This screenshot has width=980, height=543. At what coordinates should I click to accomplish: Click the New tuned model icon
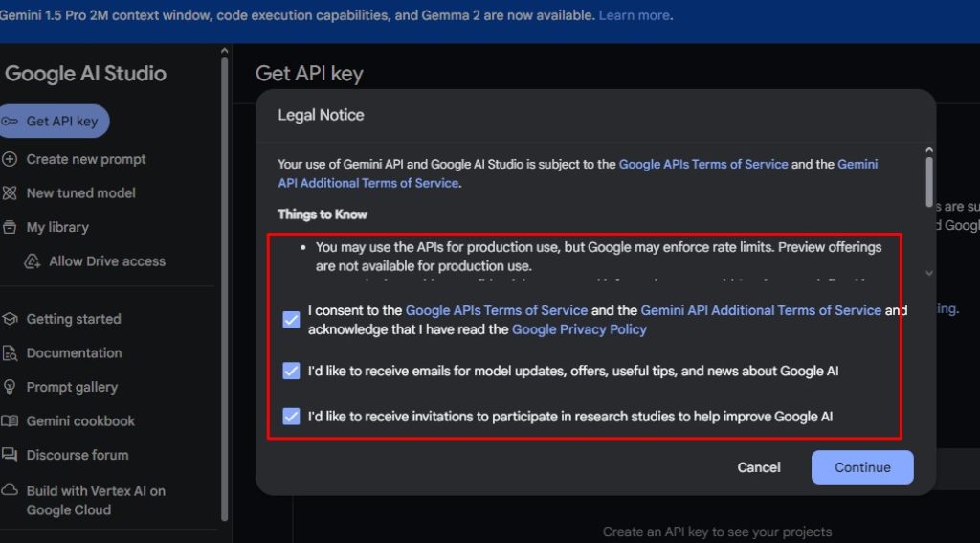pos(10,193)
